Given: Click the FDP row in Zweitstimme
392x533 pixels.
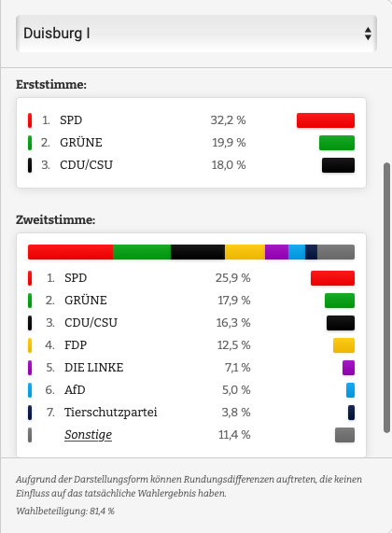Looking at the screenshot, I should tap(191, 345).
